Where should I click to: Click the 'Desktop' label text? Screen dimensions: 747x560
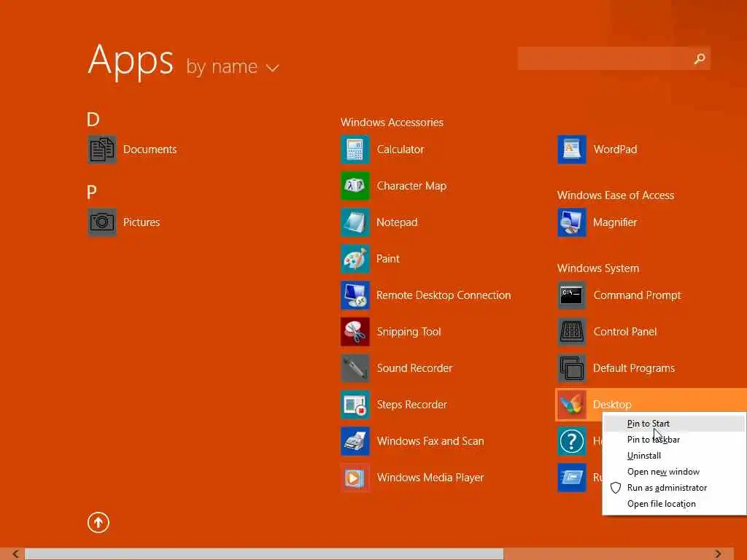click(x=612, y=405)
